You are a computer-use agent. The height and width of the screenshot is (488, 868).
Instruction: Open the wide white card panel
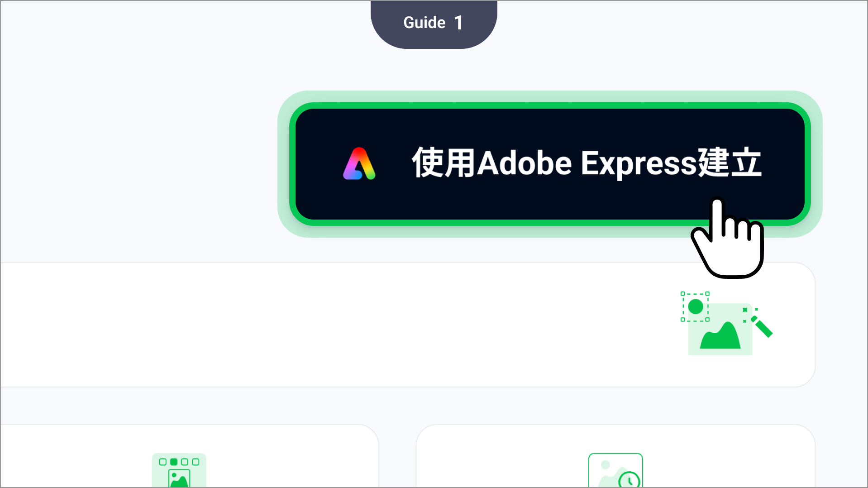[x=407, y=325]
